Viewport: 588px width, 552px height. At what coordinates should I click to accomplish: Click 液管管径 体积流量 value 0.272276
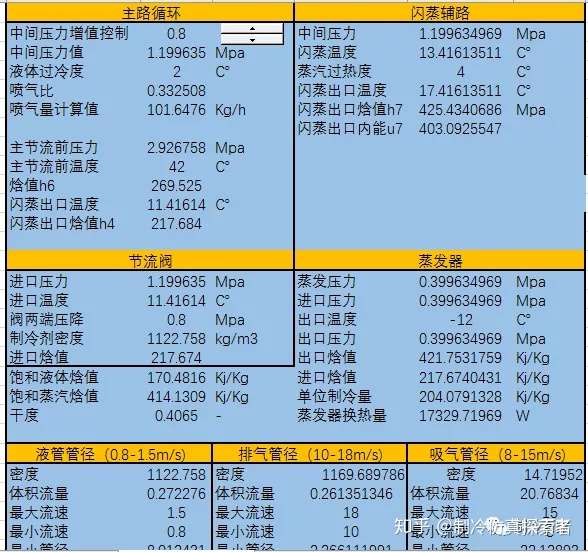coord(176,494)
